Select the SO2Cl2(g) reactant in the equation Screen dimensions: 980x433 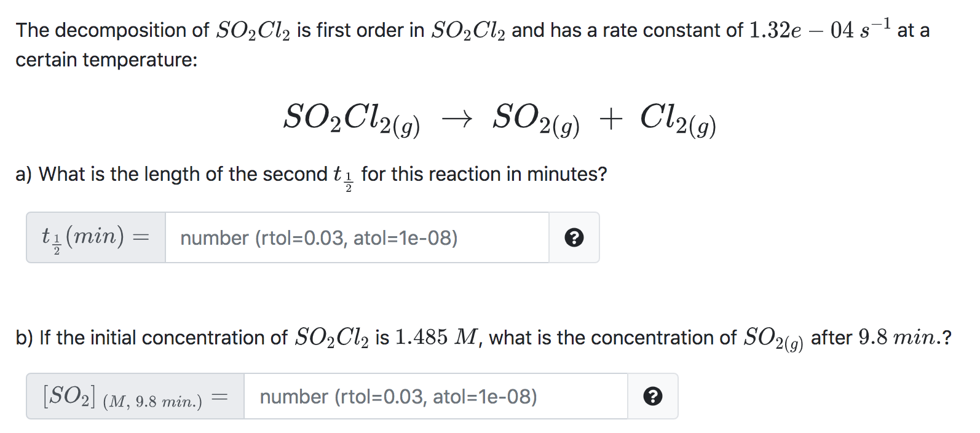(352, 119)
